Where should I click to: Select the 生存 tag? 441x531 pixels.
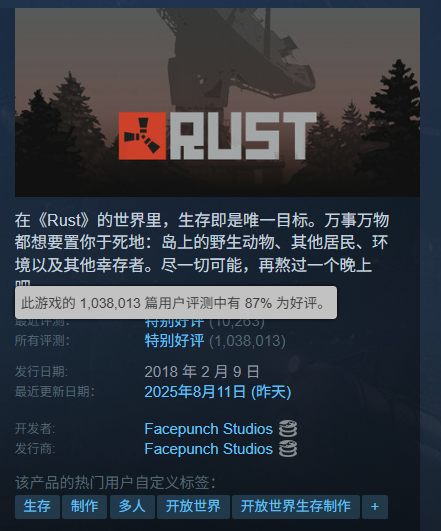tap(37, 507)
